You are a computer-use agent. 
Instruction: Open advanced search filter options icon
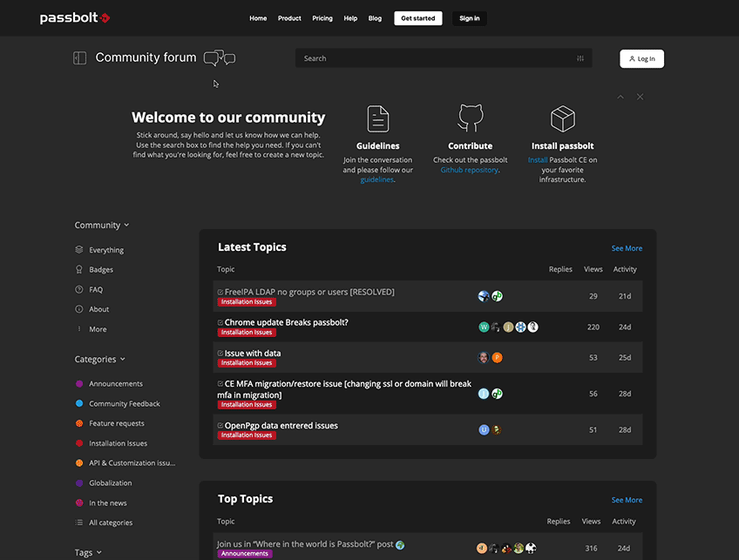[x=580, y=58]
